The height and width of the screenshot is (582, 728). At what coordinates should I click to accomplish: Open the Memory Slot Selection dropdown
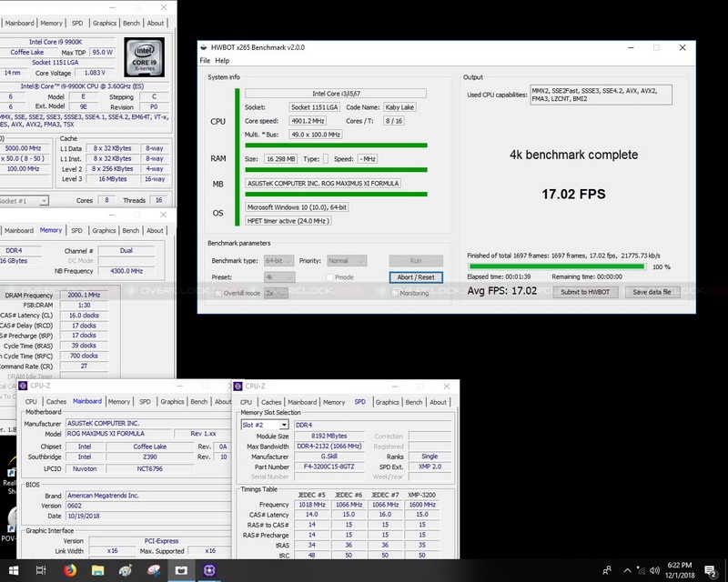coord(265,425)
